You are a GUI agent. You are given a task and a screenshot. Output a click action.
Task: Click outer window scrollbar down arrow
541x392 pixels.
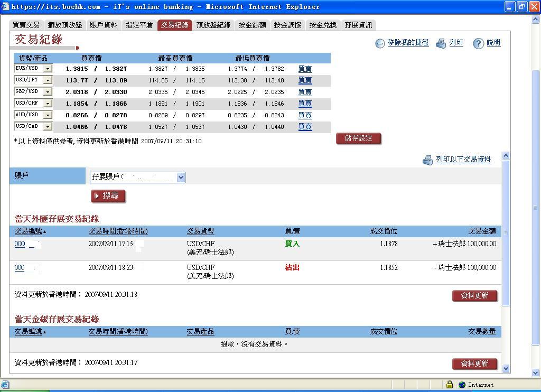tap(536, 372)
